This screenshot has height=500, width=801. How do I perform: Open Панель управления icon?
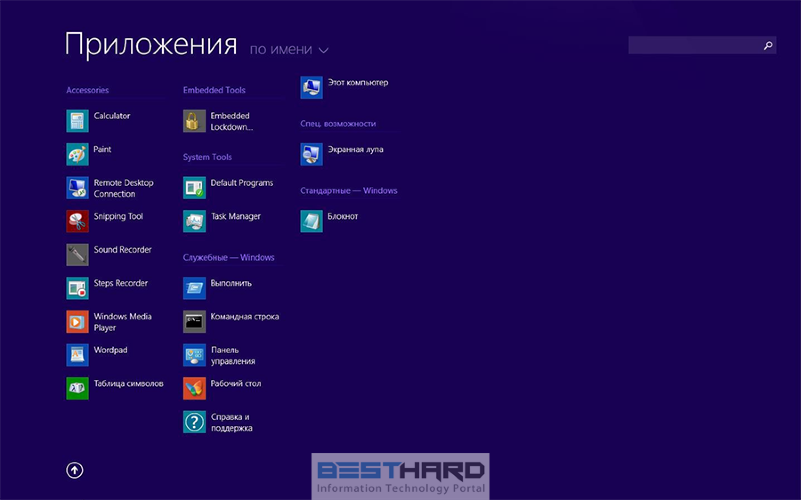click(x=194, y=355)
